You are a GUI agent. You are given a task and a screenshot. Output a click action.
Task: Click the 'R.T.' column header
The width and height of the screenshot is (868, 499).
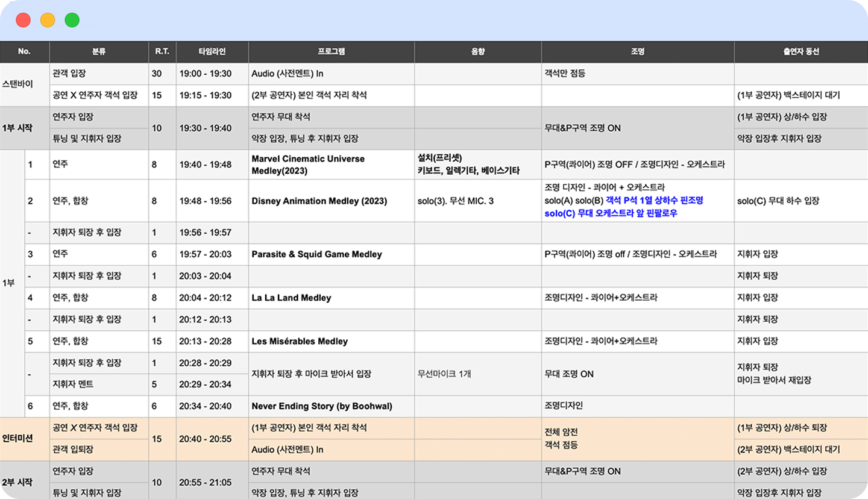pos(162,52)
